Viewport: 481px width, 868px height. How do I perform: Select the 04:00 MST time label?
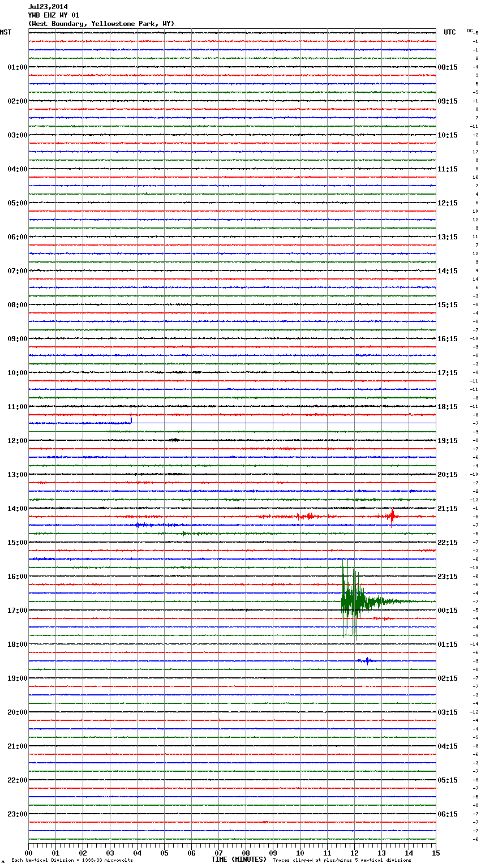pos(18,169)
